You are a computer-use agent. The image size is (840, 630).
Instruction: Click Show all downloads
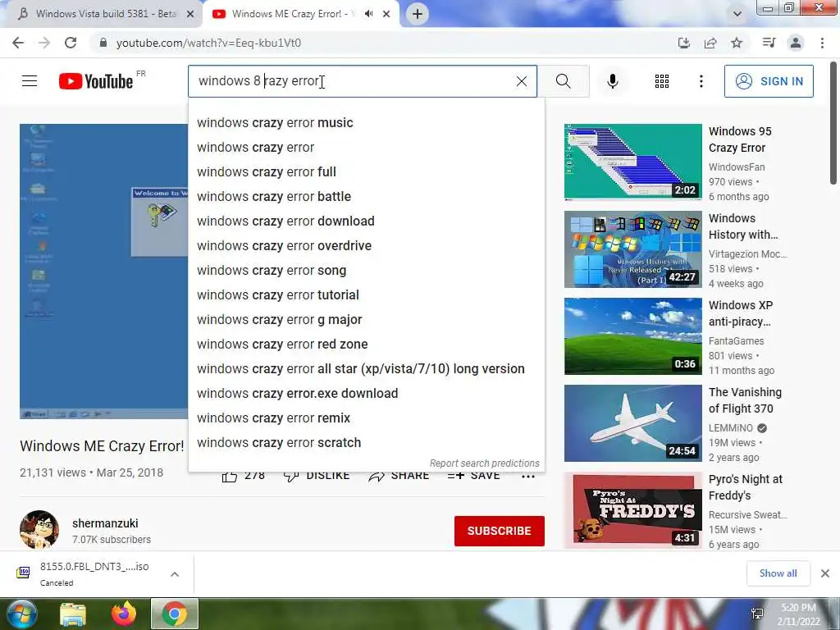point(778,573)
